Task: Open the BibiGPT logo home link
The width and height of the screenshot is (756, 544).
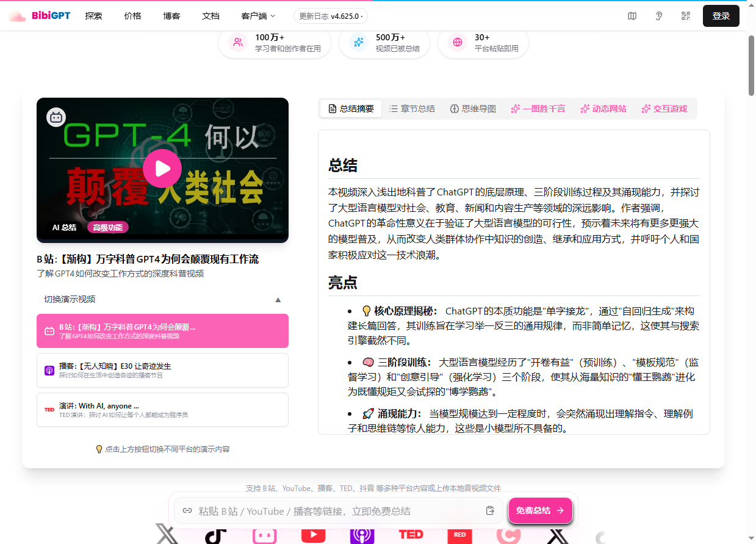Action: 40,16
